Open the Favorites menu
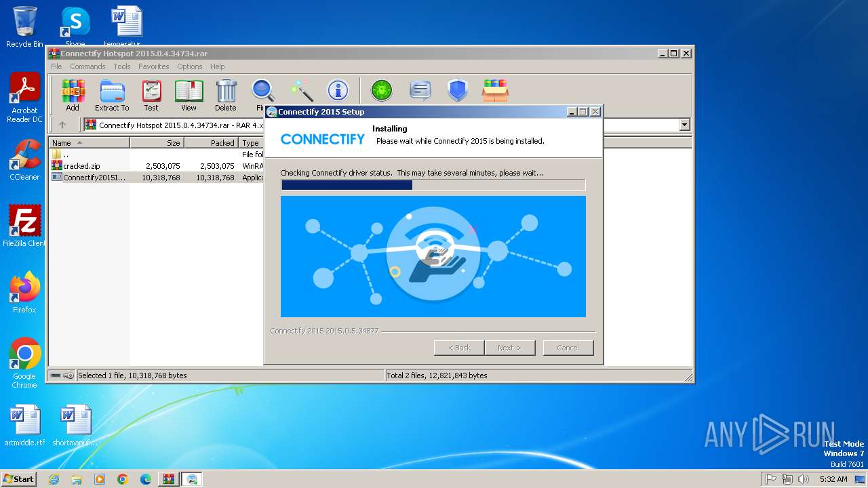Screen dimensions: 868x488 (x=154, y=66)
